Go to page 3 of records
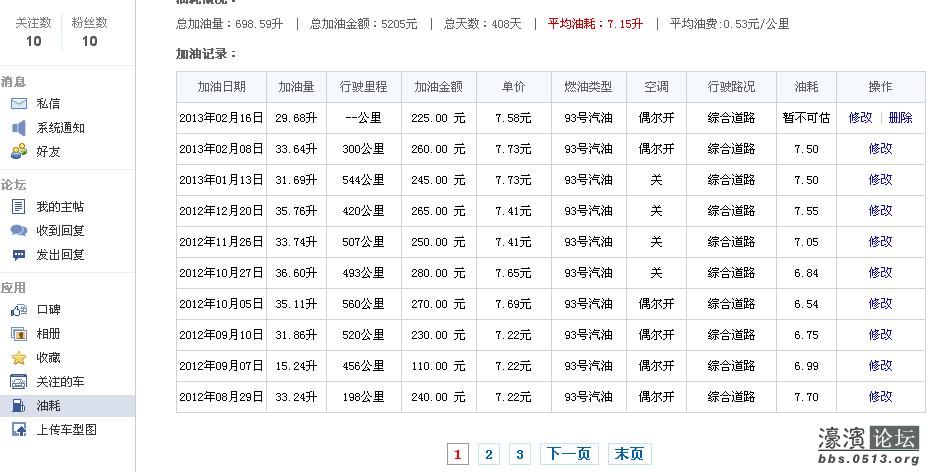This screenshot has height=472, width=931. [520, 455]
